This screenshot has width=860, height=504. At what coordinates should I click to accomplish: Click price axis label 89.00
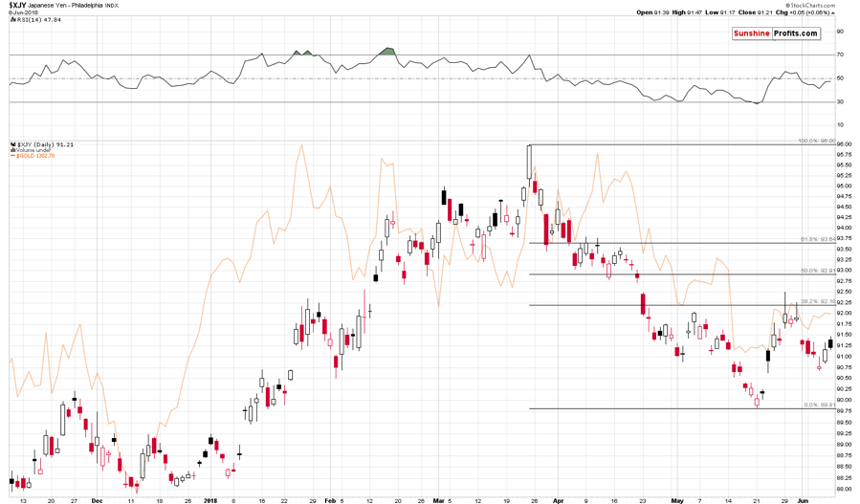click(x=844, y=444)
